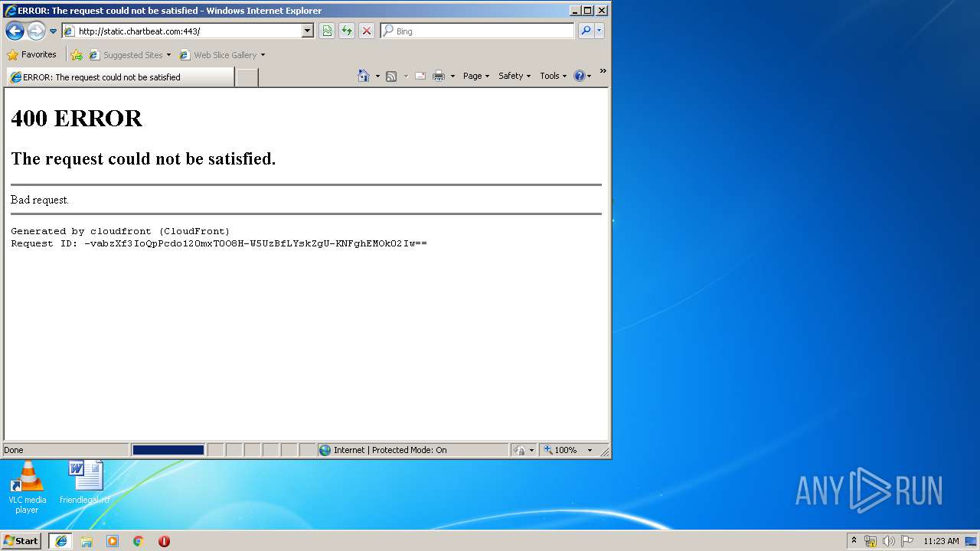
Task: Open the search provider dropdown arrow
Action: coord(599,31)
